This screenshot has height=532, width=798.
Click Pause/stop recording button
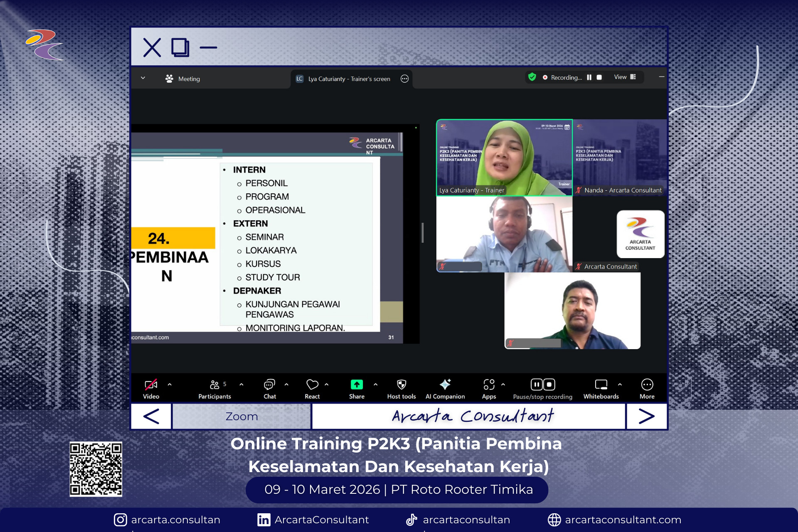(542, 385)
